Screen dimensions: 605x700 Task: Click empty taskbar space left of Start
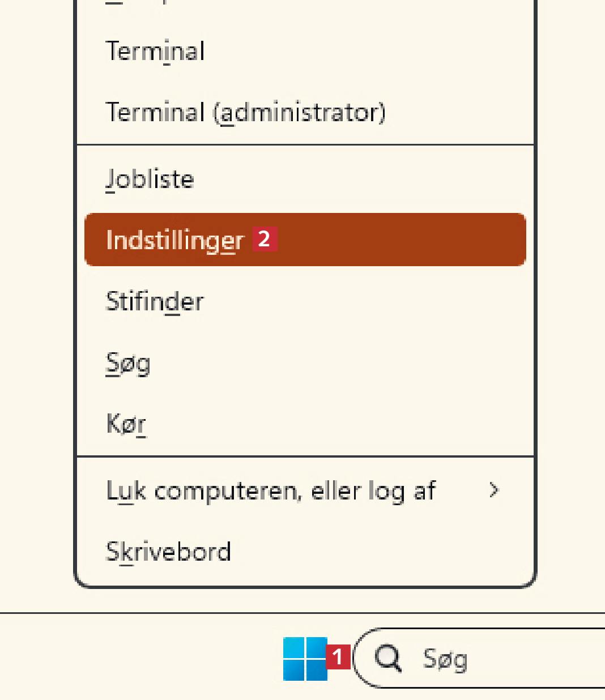pos(142,658)
